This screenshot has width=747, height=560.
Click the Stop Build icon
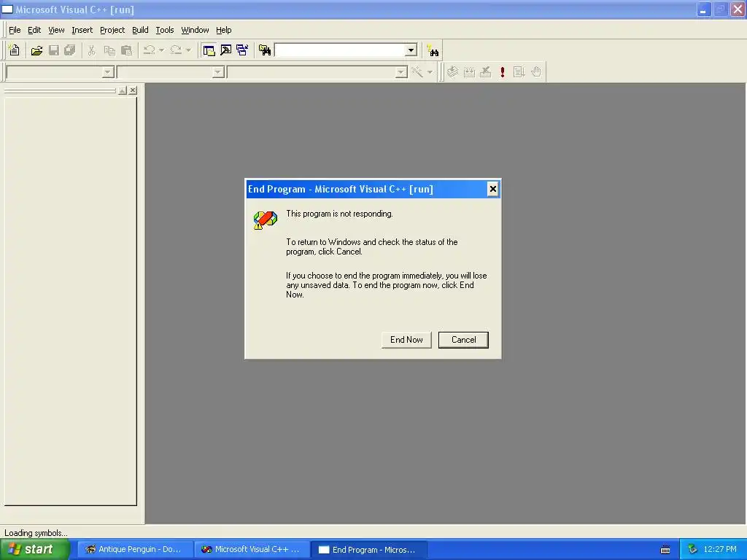tap(485, 72)
